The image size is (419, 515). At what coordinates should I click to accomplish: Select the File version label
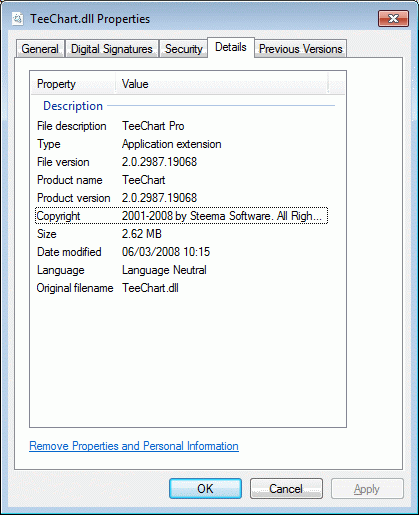63,162
